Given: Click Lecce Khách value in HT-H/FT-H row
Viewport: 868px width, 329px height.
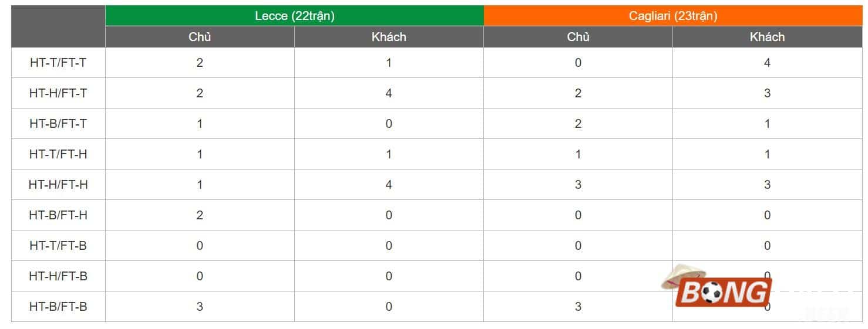Looking at the screenshot, I should (x=389, y=185).
